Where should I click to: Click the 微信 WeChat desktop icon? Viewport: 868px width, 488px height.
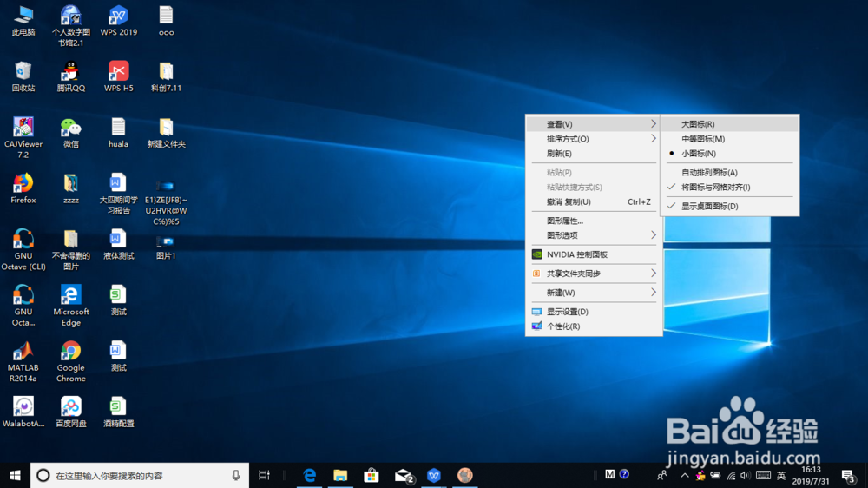click(71, 133)
